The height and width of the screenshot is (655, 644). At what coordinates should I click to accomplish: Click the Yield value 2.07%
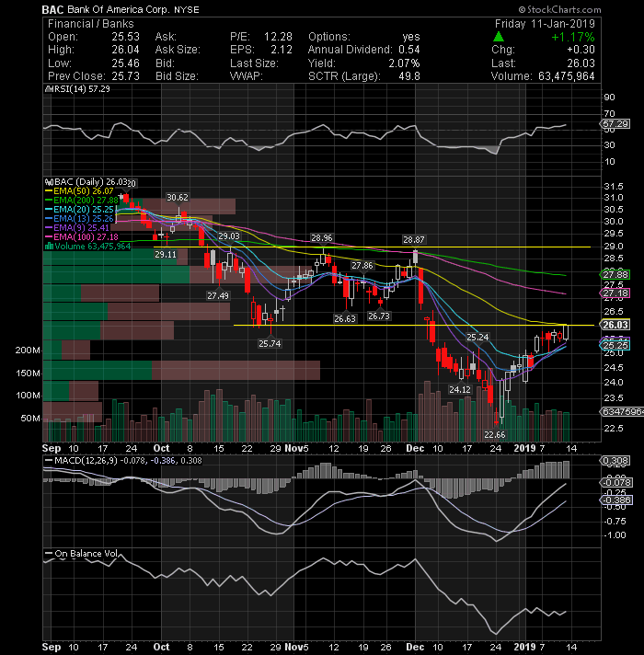pos(404,63)
